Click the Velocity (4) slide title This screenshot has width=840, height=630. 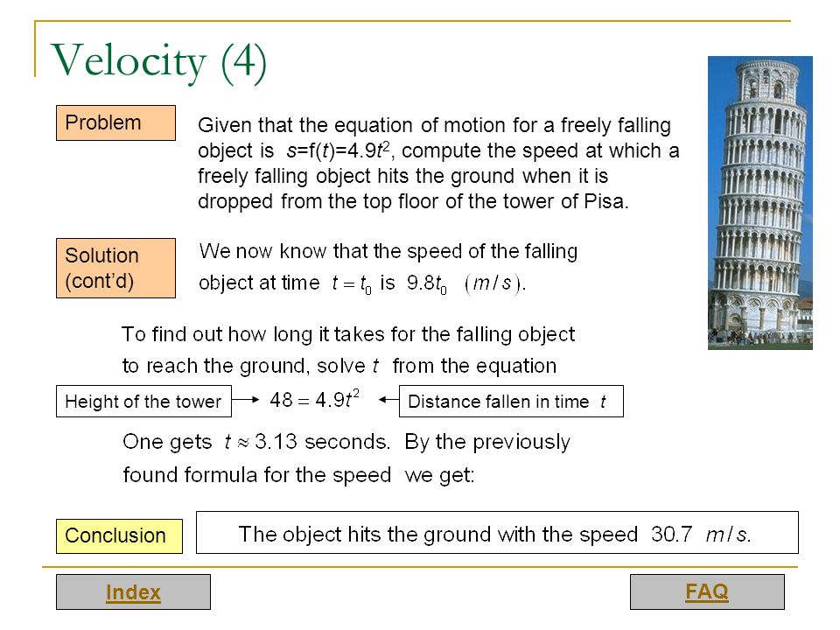coord(158,62)
